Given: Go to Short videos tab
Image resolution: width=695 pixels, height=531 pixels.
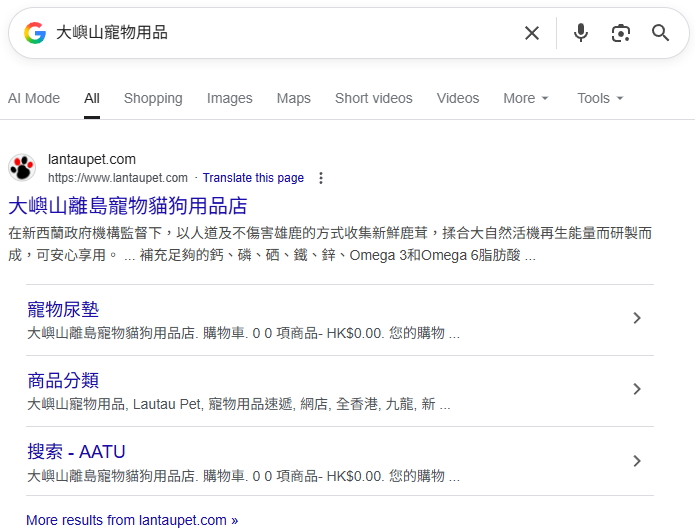Looking at the screenshot, I should tap(373, 98).
